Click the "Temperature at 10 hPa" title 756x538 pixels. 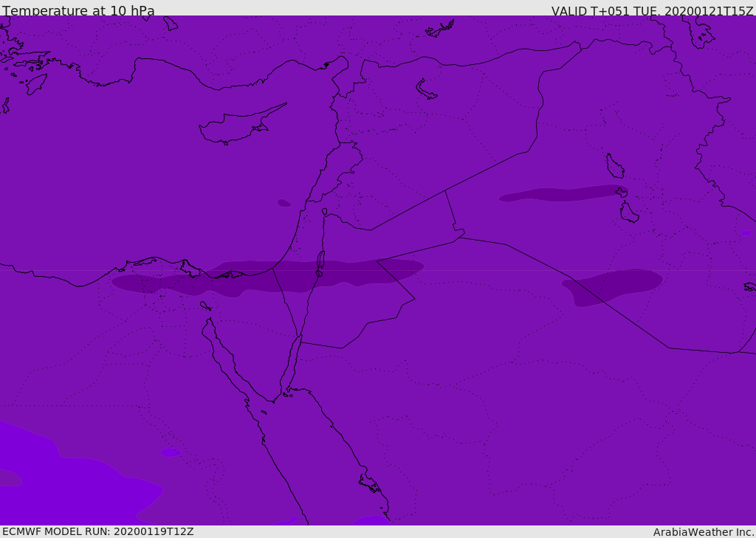click(x=78, y=11)
